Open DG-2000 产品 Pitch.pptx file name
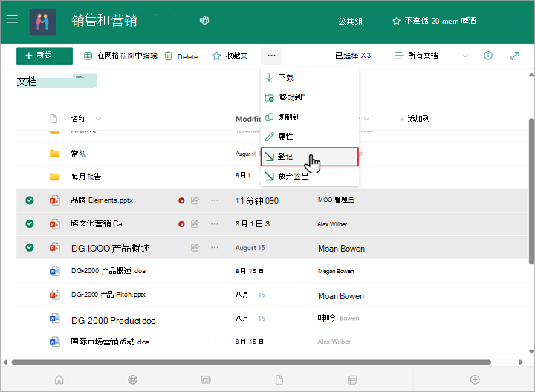Viewport: 535px width, 392px height. [x=108, y=295]
